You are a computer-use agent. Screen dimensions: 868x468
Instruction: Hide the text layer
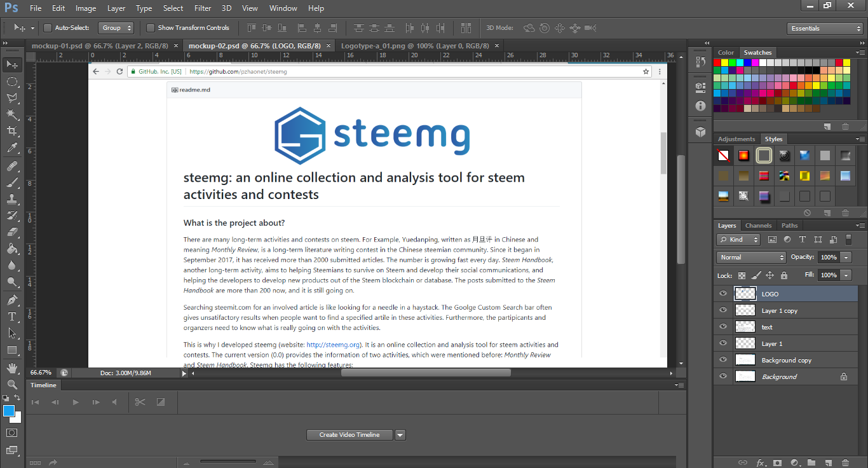(x=722, y=327)
